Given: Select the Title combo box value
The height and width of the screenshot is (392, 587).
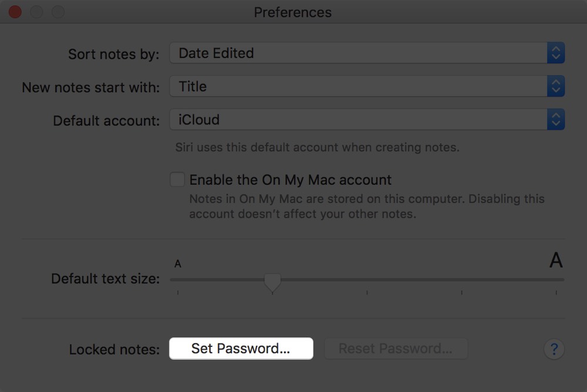Looking at the screenshot, I should (x=191, y=86).
